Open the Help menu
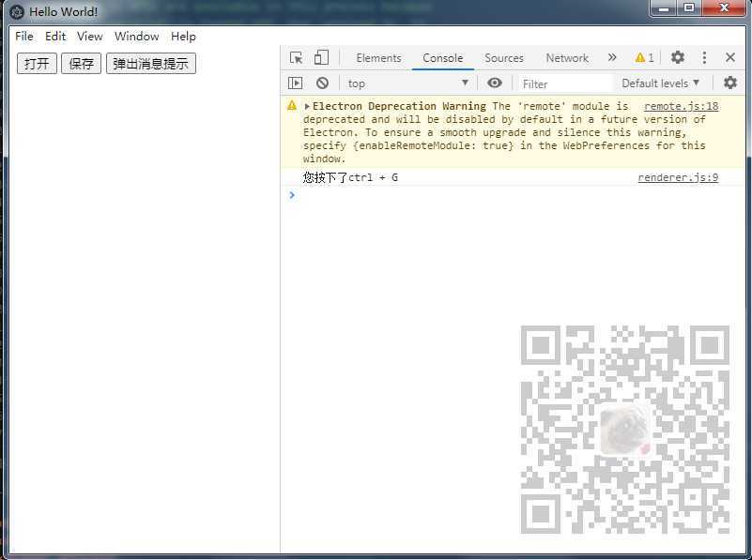 pos(183,37)
